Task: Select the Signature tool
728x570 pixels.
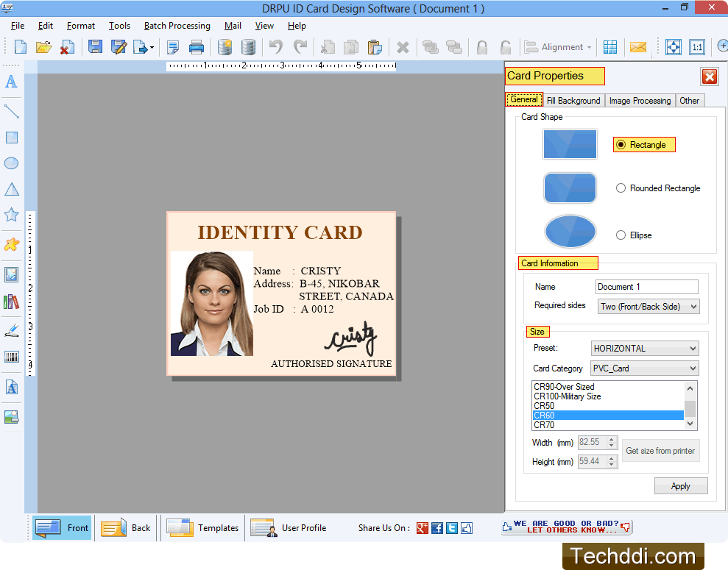Action: tap(11, 330)
